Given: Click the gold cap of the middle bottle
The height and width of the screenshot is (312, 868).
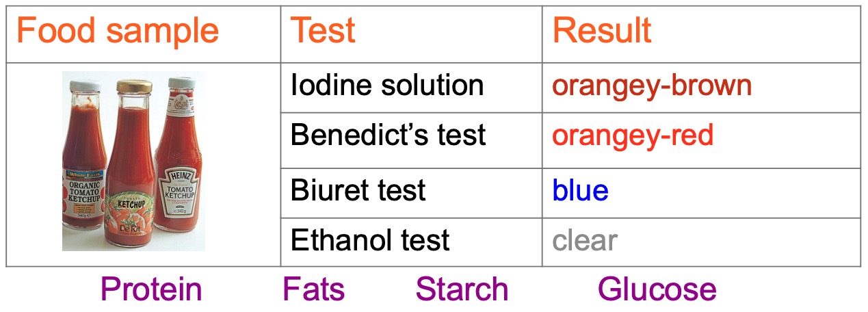Looking at the screenshot, I should (x=134, y=87).
